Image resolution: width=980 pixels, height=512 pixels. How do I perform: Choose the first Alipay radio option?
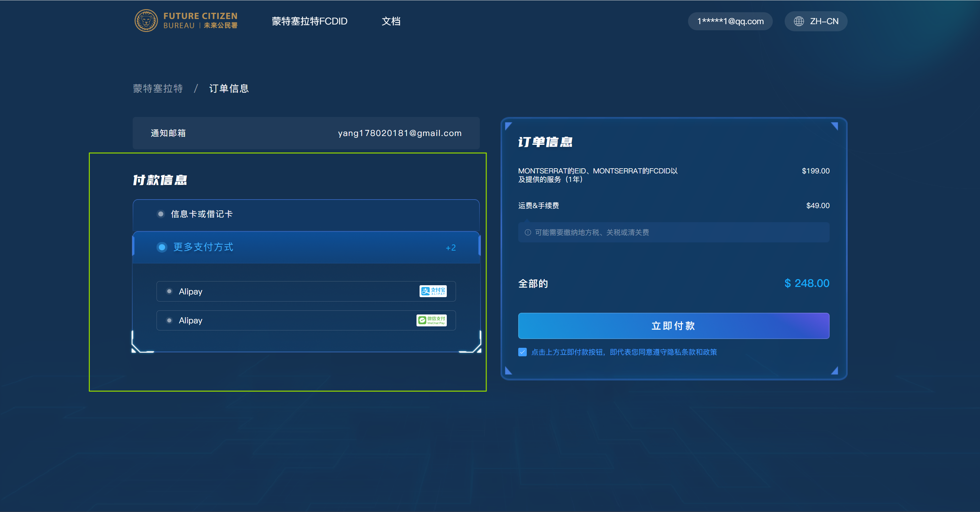(x=169, y=291)
